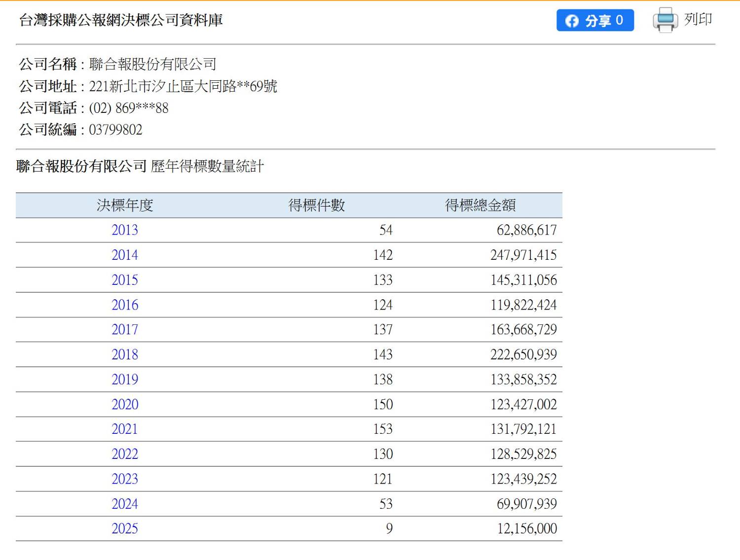Screen dimensions: 740x560
Task: Click the printer icon
Action: 665,20
